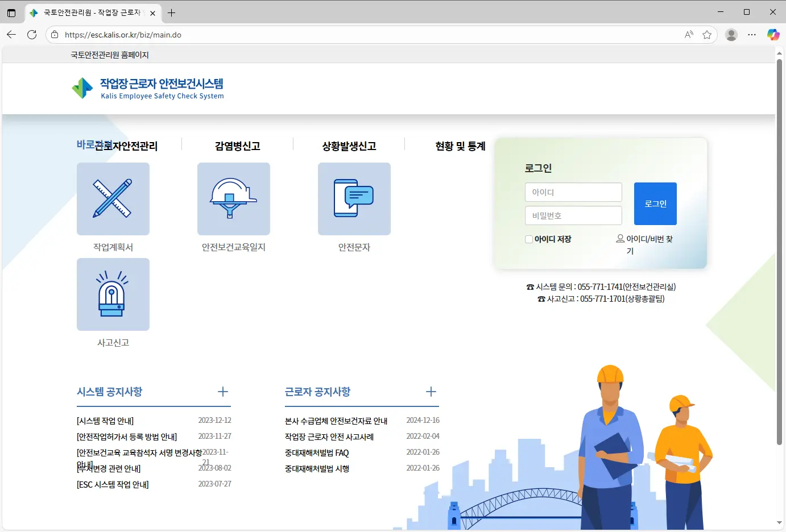Toggle the 아이디 저장 checkbox

(529, 239)
